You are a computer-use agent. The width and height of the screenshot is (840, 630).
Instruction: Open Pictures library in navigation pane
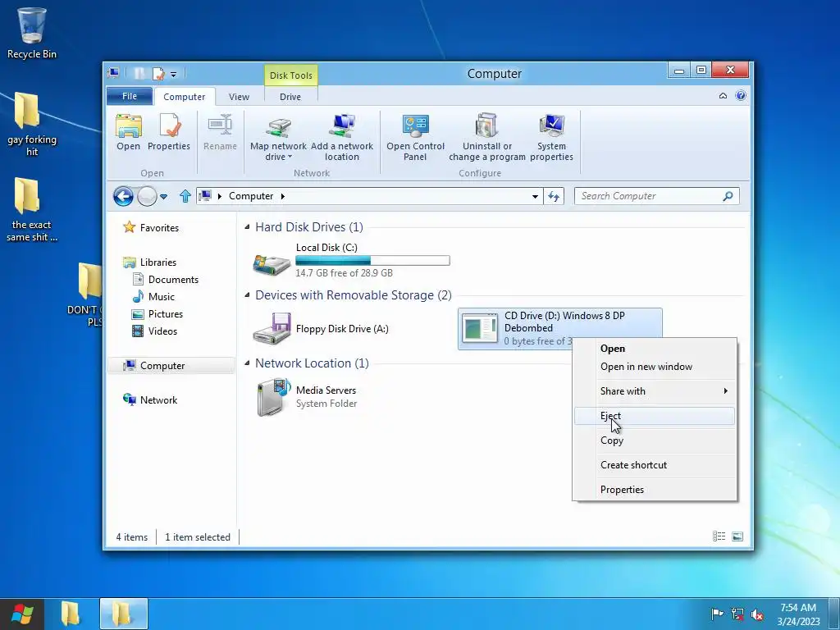coord(157,314)
